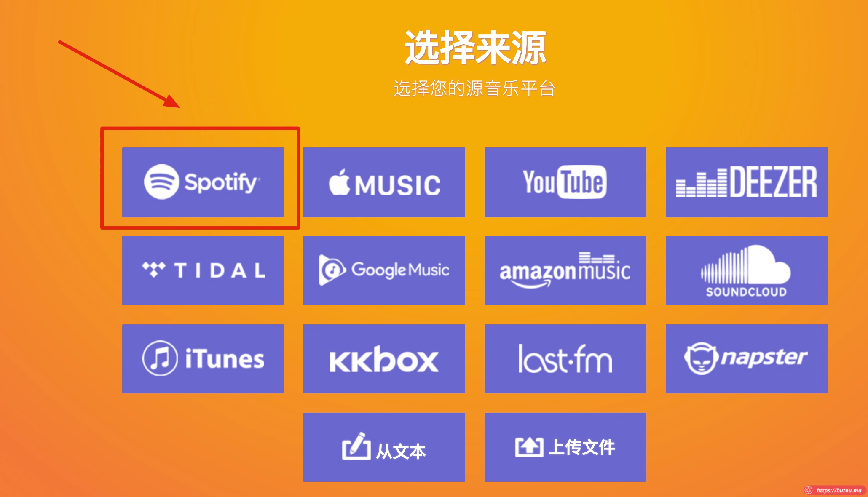Pick YouTube as music source
868x497 pixels.
click(565, 182)
